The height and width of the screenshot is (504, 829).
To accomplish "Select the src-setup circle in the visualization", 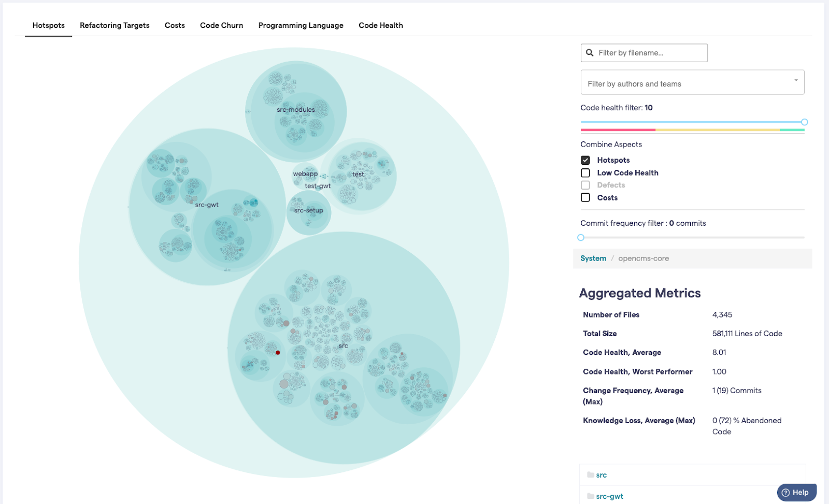I will click(x=309, y=211).
